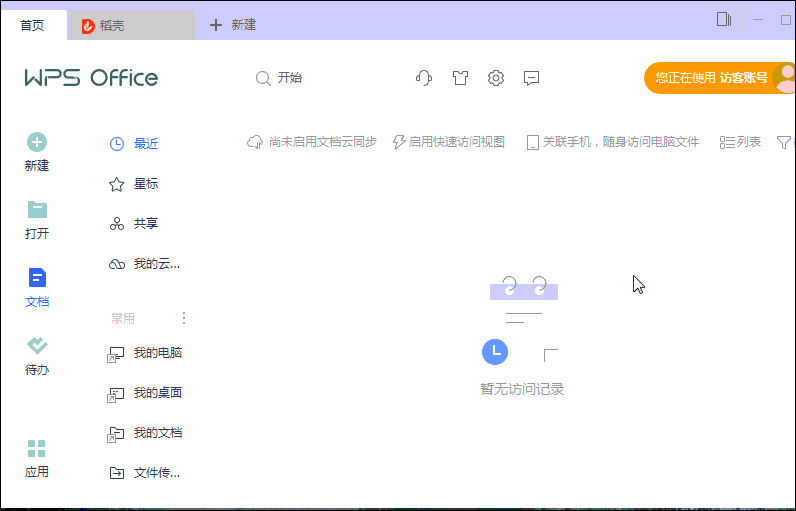
Task: Click the + 新建 new tab button
Action: tap(233, 25)
